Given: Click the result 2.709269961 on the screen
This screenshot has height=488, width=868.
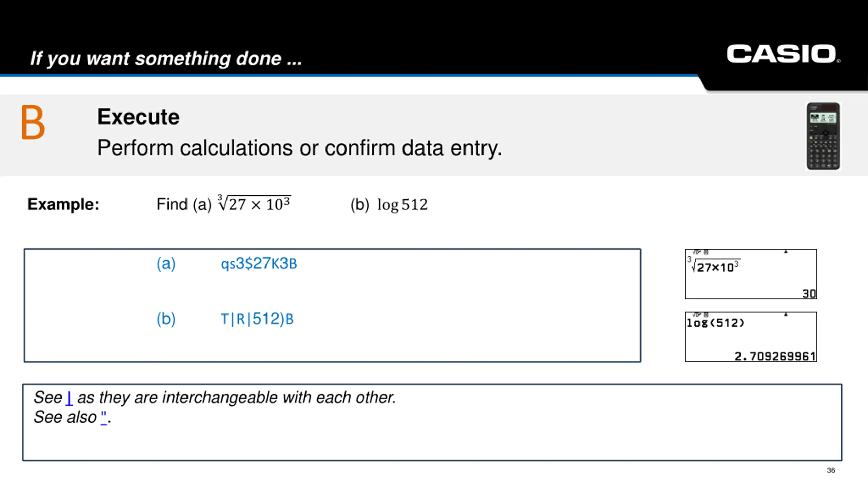Looking at the screenshot, I should 775,356.
